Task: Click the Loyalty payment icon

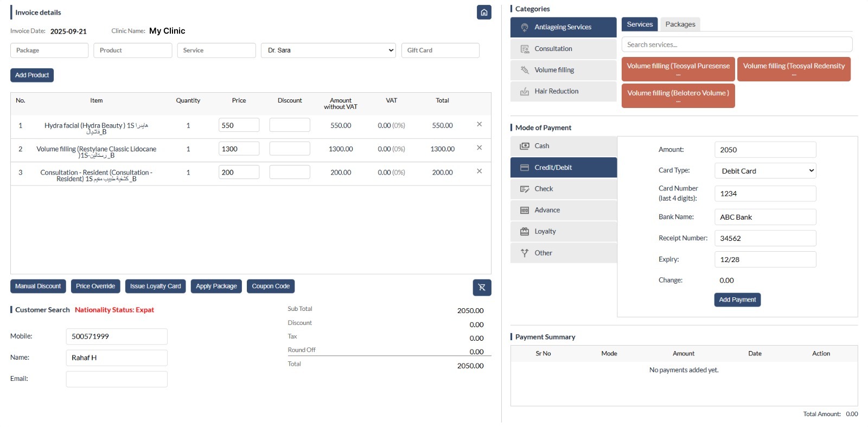Action: [525, 231]
